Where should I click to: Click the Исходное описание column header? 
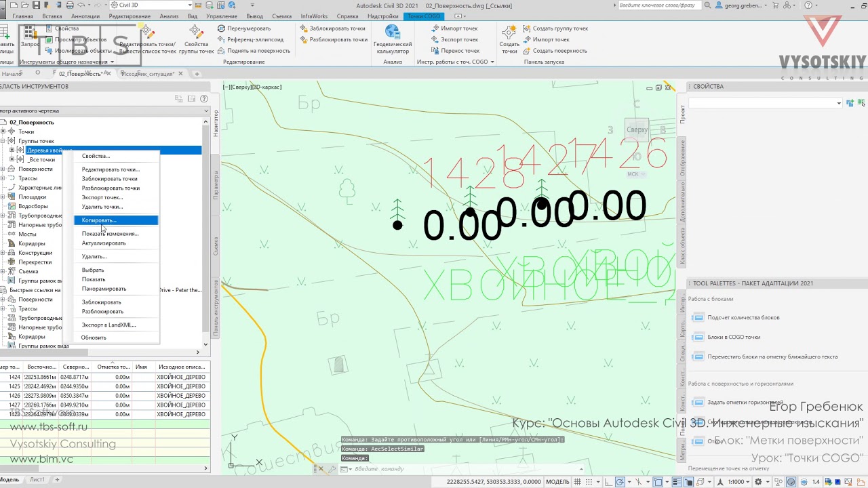181,367
